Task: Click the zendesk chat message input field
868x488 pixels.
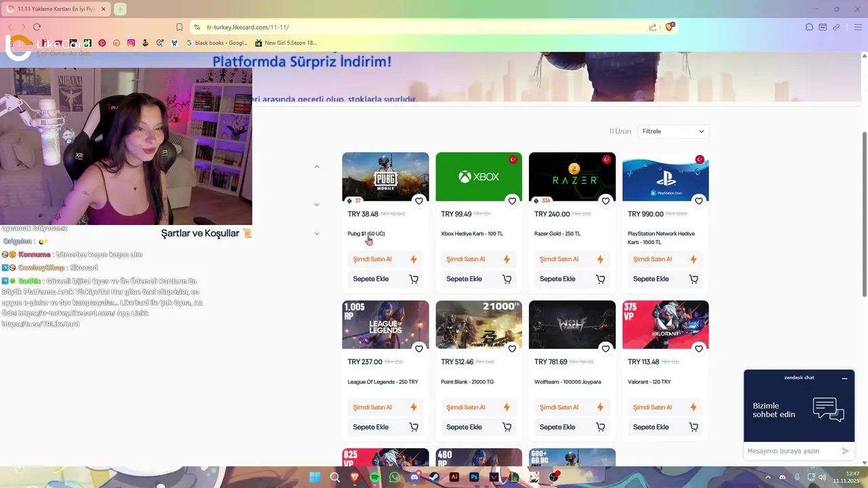Action: [x=790, y=451]
